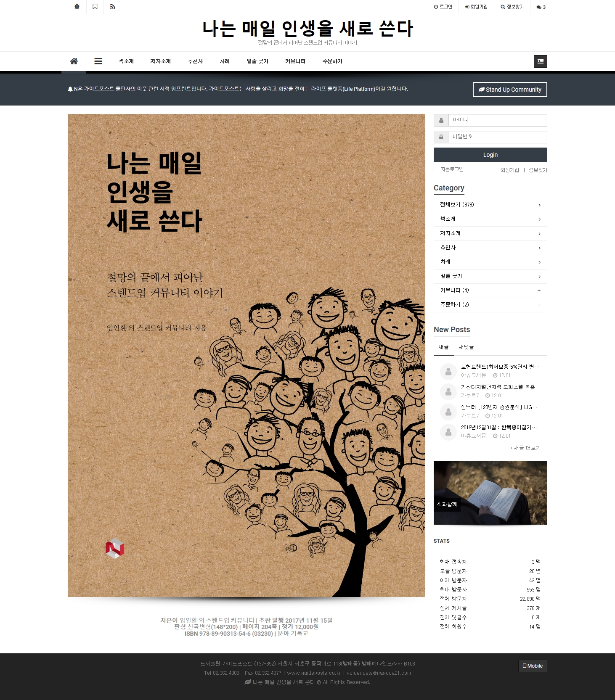Viewport: 615px width, 700px height.
Task: Open the hamburger menu icon
Action: [x=98, y=61]
